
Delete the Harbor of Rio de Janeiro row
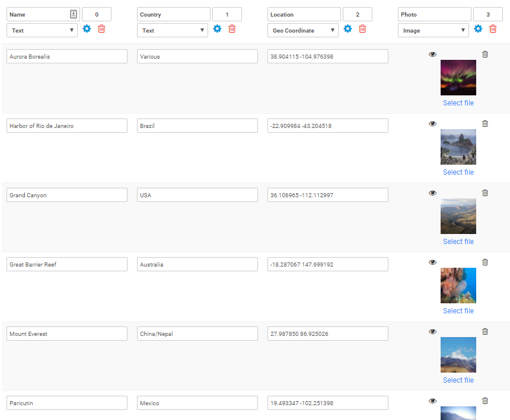485,123
